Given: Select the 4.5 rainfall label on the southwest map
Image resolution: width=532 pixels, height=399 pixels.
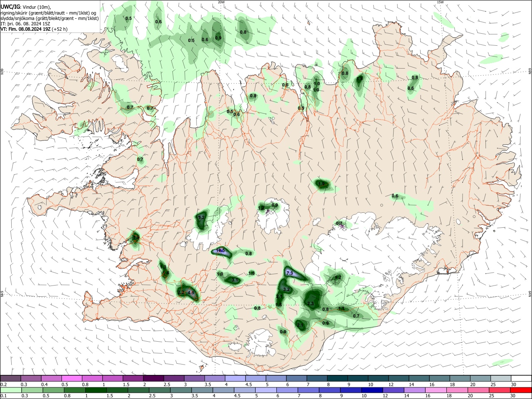Looking at the screenshot, I should point(191,293).
